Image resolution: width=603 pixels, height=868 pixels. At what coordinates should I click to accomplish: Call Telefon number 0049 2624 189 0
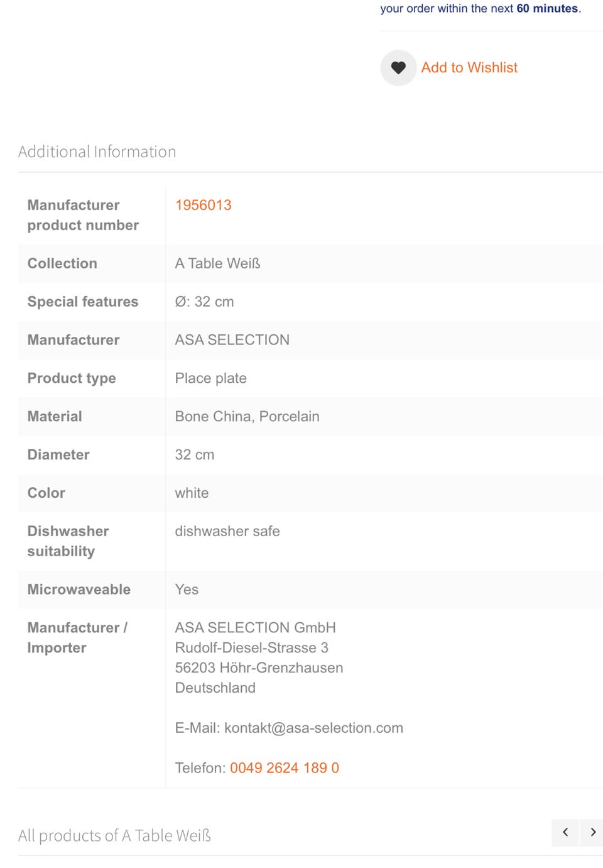click(285, 768)
